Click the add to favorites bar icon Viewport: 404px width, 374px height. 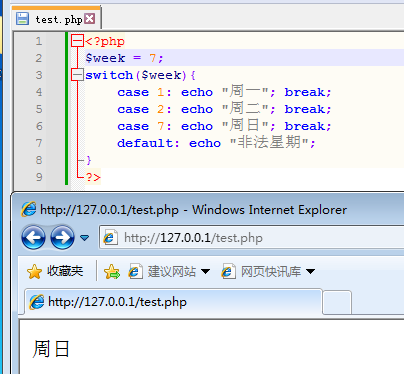tap(112, 272)
